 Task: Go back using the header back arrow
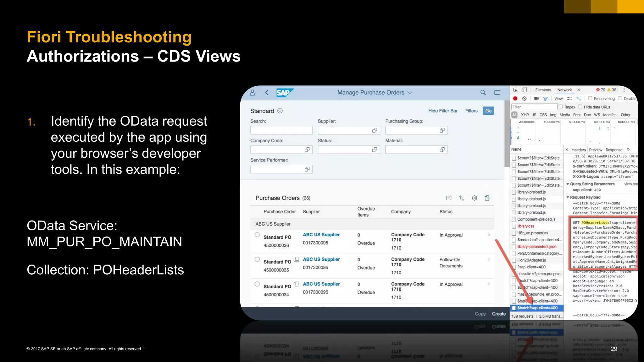click(267, 93)
